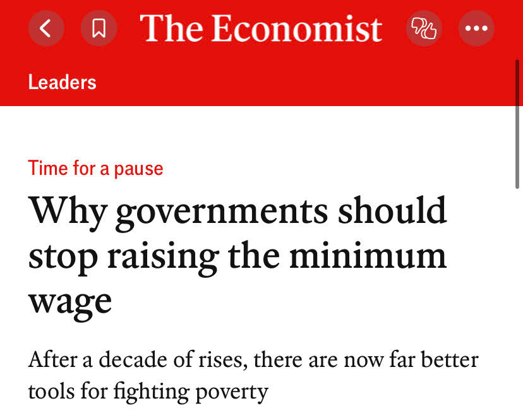Select the headline's "Why governments should" line

coord(237,213)
